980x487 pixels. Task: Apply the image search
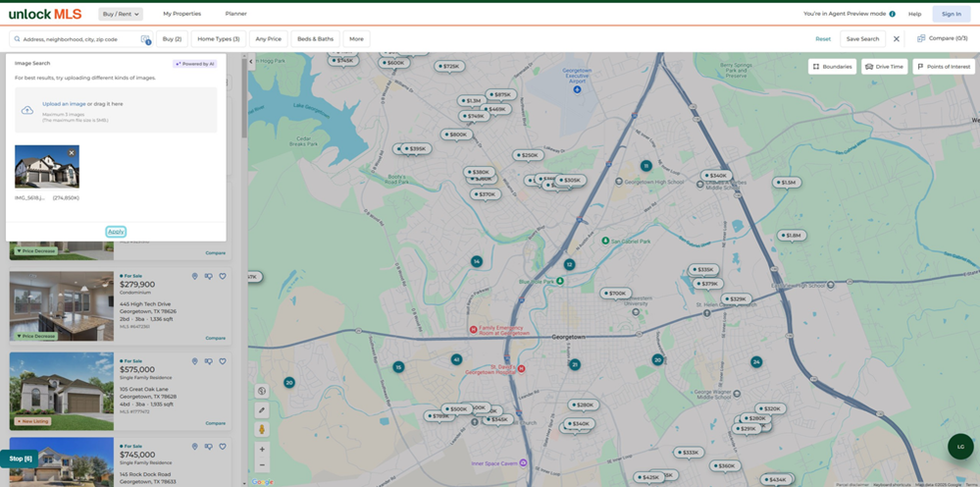[x=116, y=232]
